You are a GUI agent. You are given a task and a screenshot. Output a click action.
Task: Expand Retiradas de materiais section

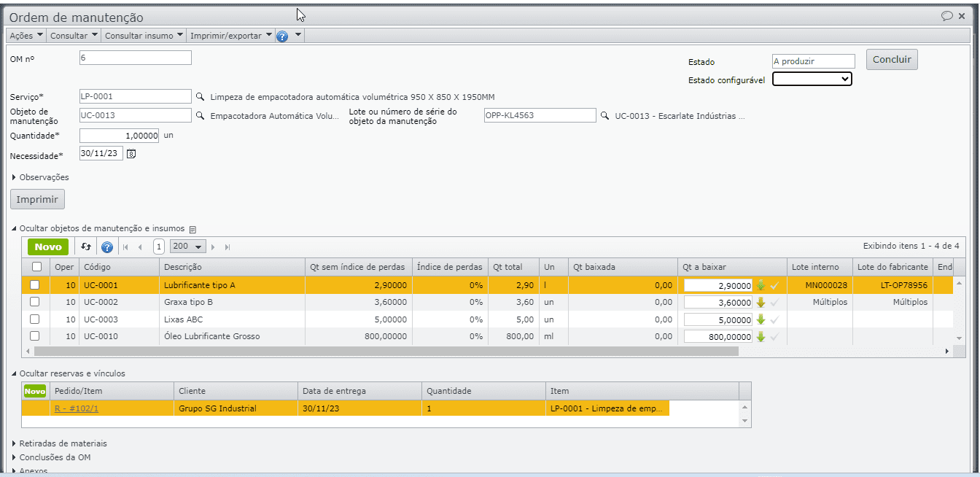click(58, 443)
